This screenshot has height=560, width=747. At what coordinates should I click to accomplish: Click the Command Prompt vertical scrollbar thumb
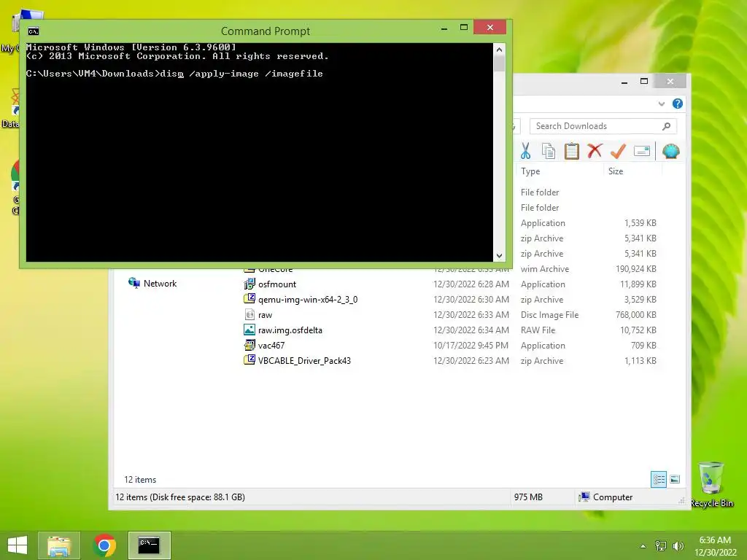pos(499,64)
